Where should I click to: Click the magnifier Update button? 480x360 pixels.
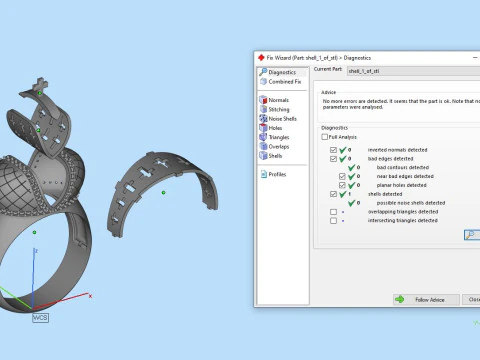tap(471, 235)
